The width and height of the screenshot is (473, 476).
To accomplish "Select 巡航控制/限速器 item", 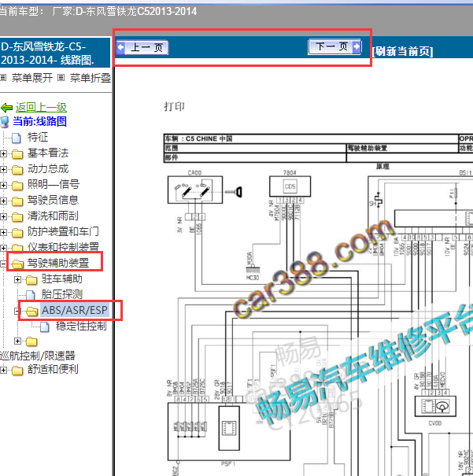I will (38, 356).
